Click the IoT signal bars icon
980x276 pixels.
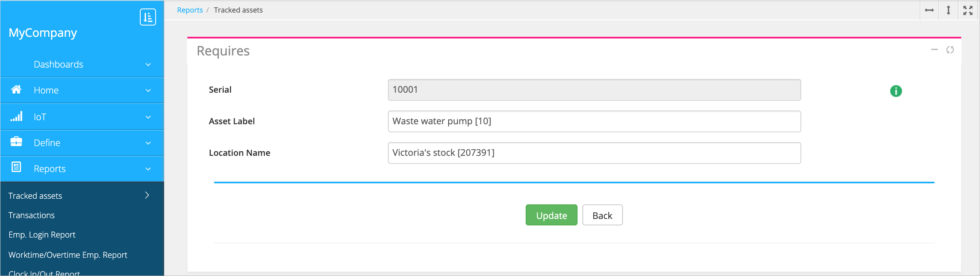16,117
